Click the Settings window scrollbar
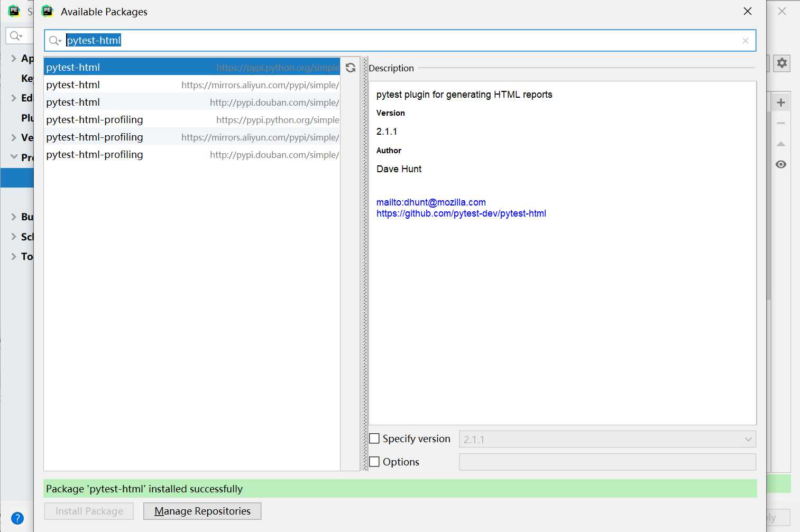Image resolution: width=800 pixels, height=532 pixels. pyautogui.click(x=768, y=206)
